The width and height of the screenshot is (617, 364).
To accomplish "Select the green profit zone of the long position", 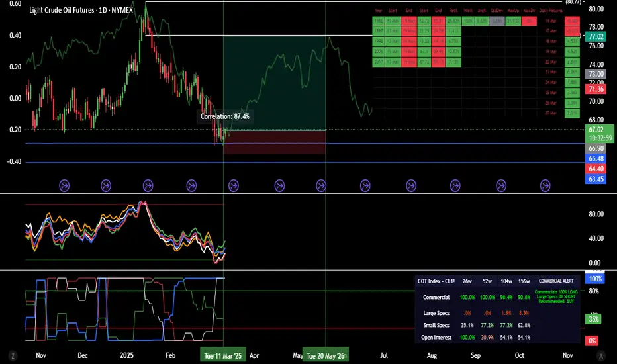I will [275, 83].
